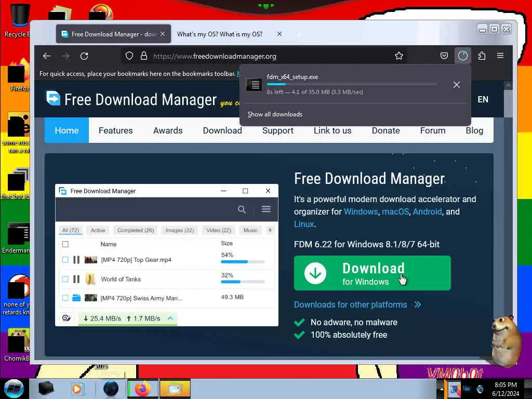
Task: Click the padlock site security icon
Action: coord(144,56)
